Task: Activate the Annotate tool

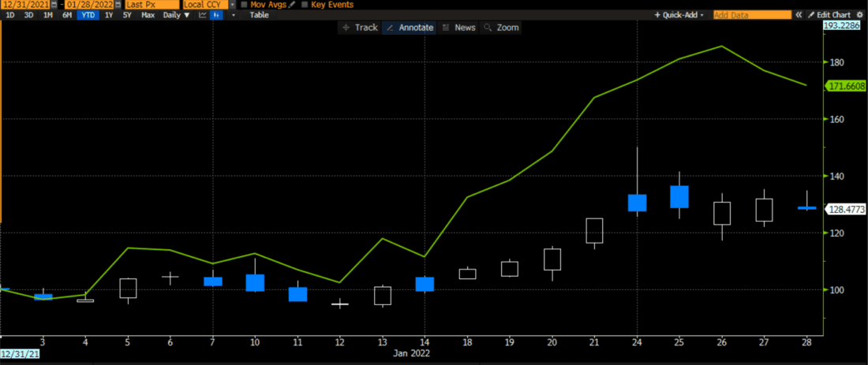Action: point(409,27)
